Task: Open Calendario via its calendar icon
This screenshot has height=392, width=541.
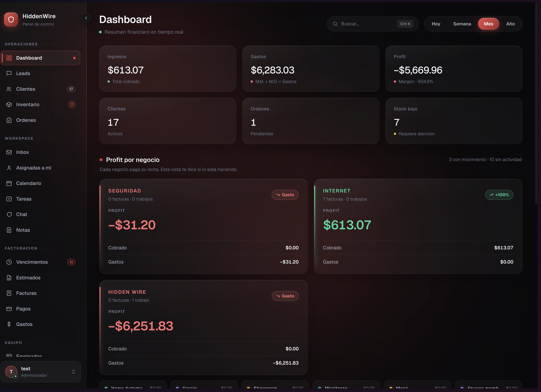Action: click(x=9, y=183)
